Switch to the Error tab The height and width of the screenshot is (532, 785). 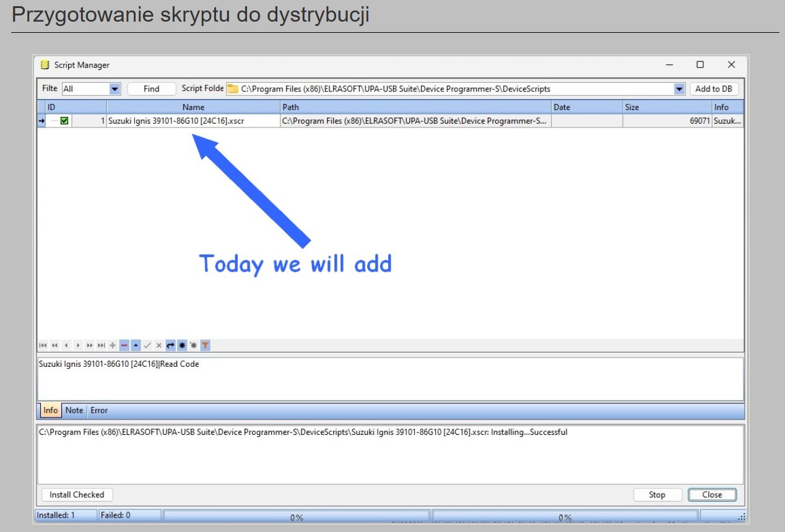click(99, 410)
